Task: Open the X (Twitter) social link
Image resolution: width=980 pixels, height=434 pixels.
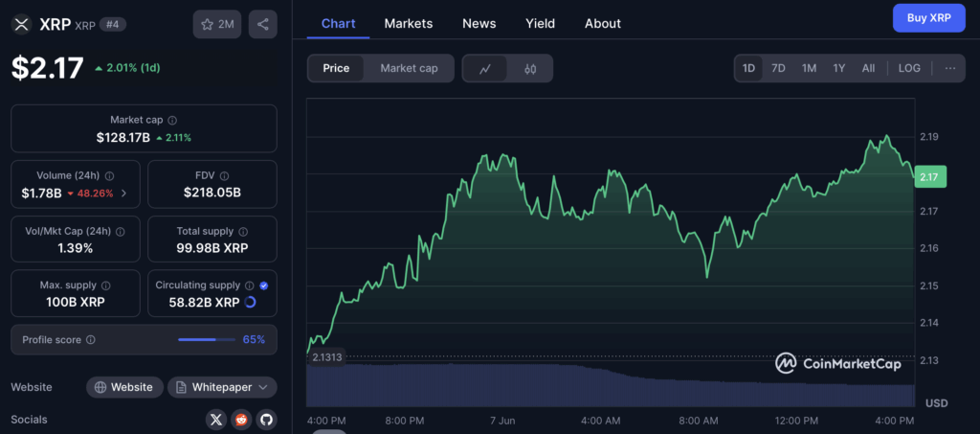Action: (x=216, y=420)
